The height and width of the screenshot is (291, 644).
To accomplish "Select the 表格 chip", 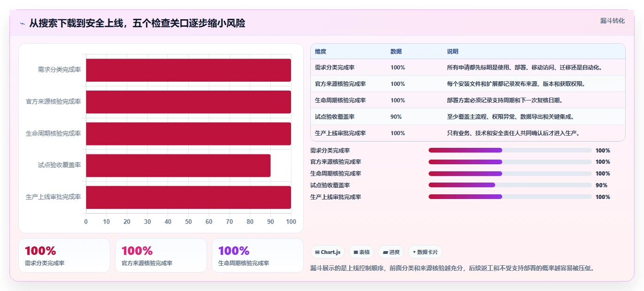I will pyautogui.click(x=361, y=252).
